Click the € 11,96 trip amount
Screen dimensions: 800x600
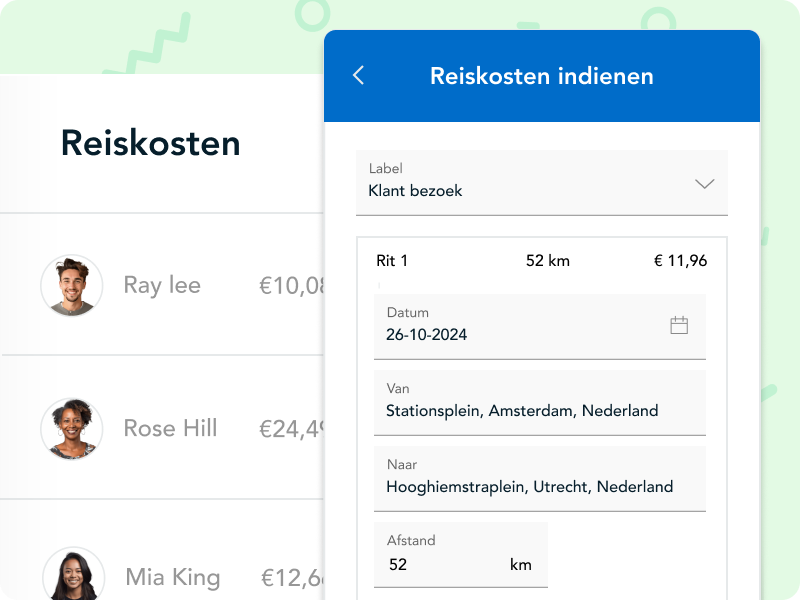[x=680, y=261]
